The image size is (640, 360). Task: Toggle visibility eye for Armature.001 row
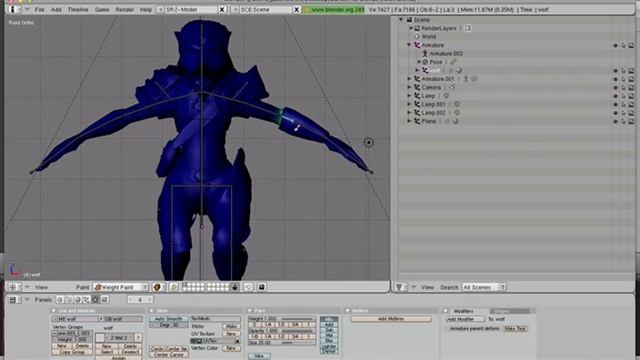pyautogui.click(x=616, y=79)
